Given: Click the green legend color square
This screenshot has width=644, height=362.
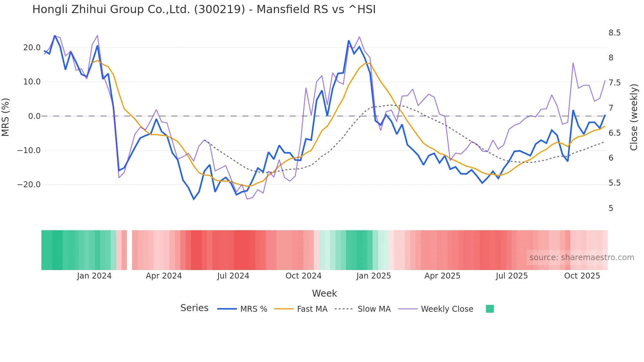Looking at the screenshot, I should (490, 309).
